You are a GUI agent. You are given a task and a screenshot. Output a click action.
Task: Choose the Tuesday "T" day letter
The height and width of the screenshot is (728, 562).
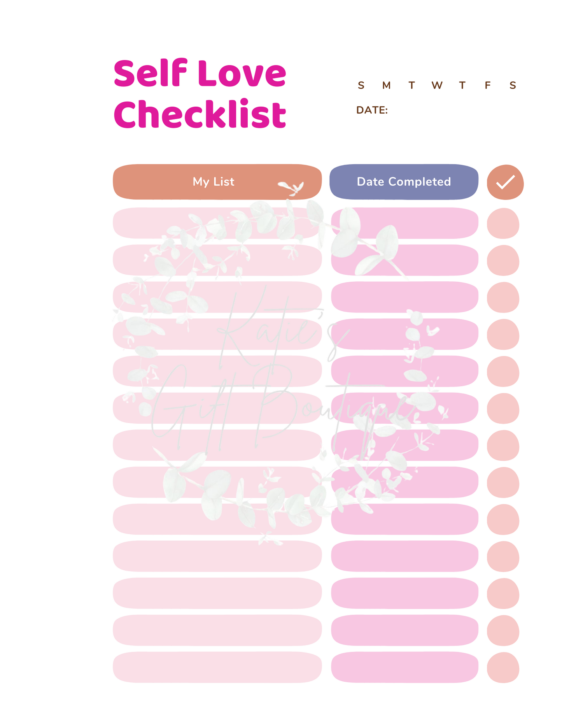pos(411,85)
